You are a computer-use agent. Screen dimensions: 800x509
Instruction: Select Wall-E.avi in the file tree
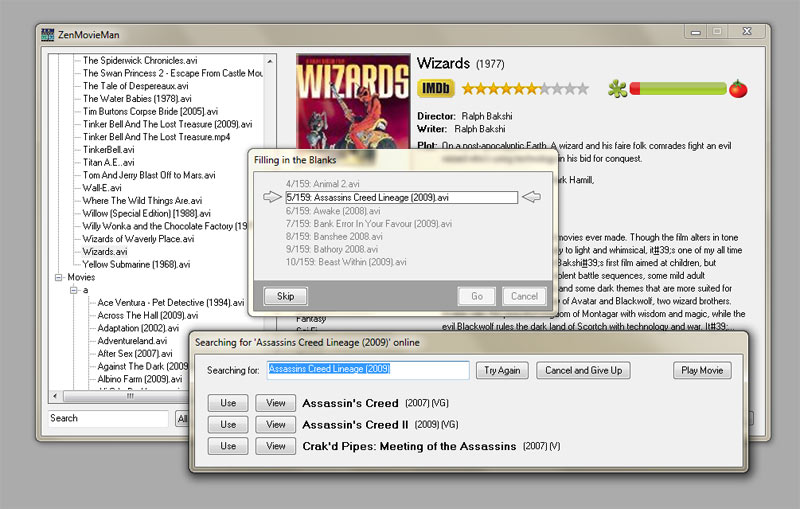coord(102,187)
